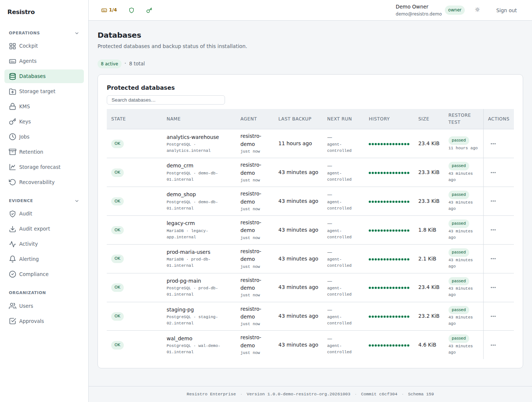Screen dimensions: 532x402
Task: Open actions menu for legacy-crm row
Action: point(493,230)
